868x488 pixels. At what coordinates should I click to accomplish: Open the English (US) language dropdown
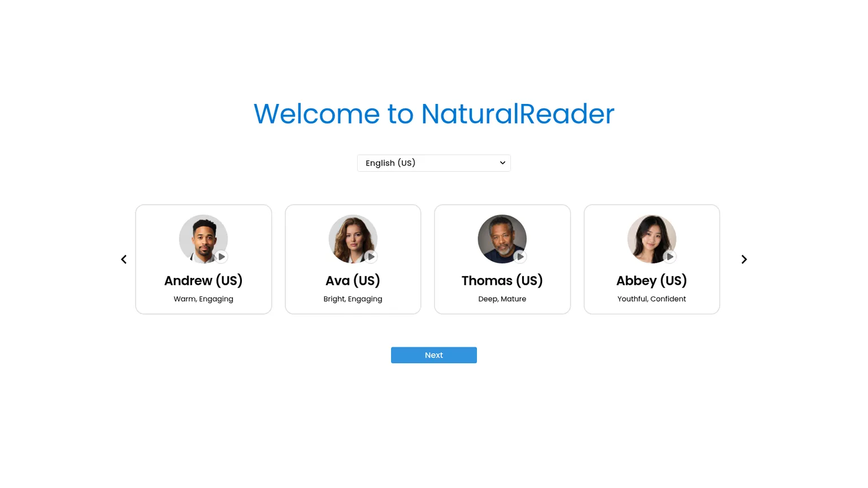434,163
